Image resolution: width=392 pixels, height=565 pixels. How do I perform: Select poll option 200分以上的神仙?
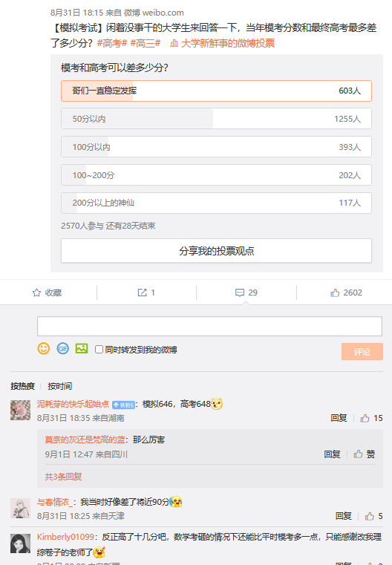coord(216,203)
